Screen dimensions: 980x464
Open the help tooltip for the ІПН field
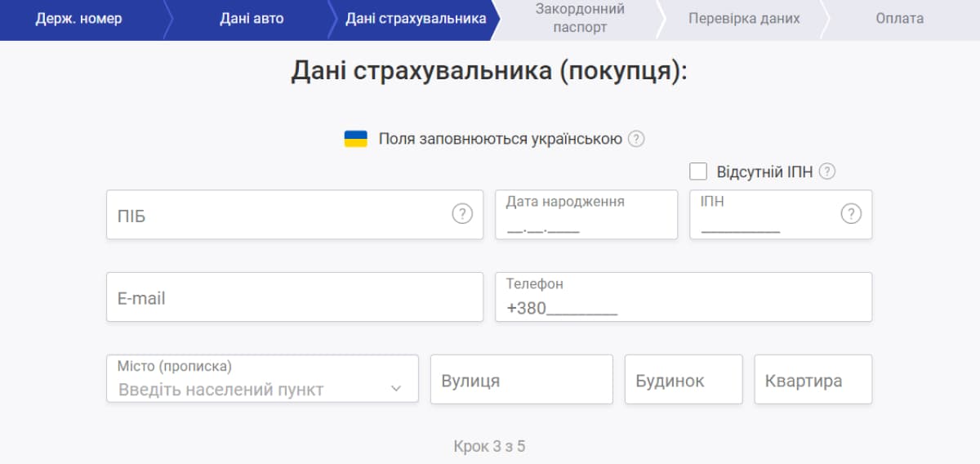[851, 214]
